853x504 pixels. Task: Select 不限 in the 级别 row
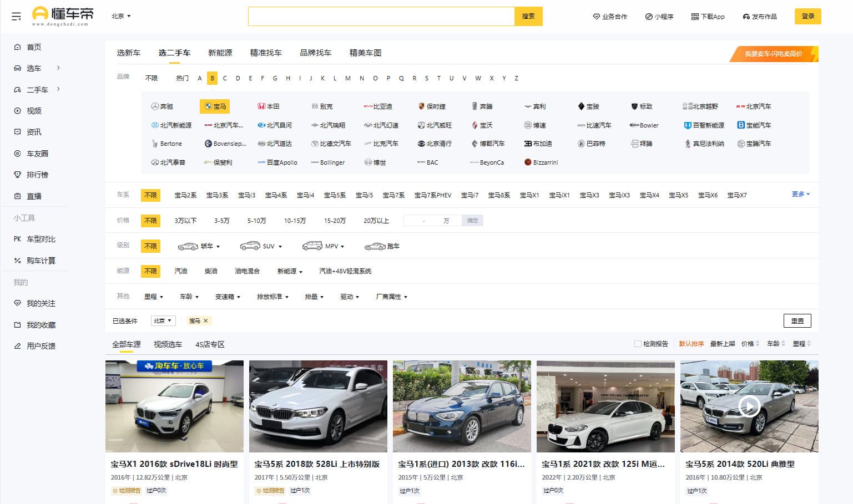pos(150,246)
